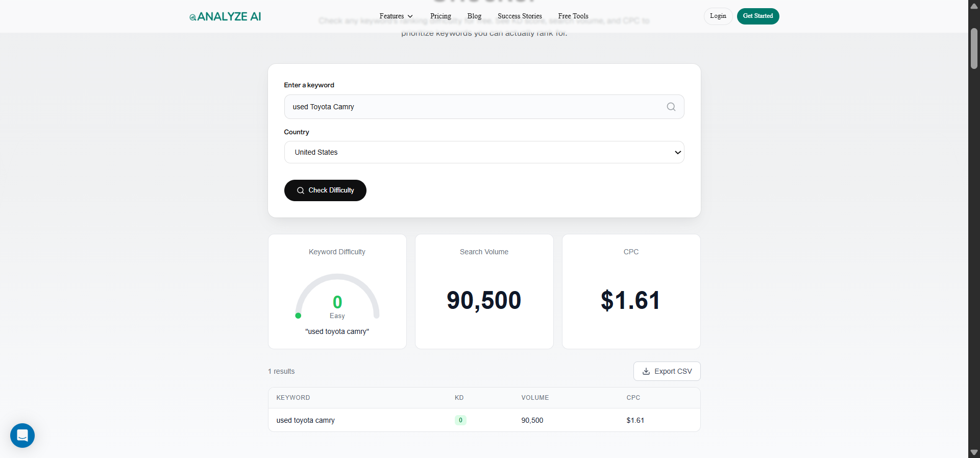
Task: Click the Export CSV button
Action: pos(667,371)
